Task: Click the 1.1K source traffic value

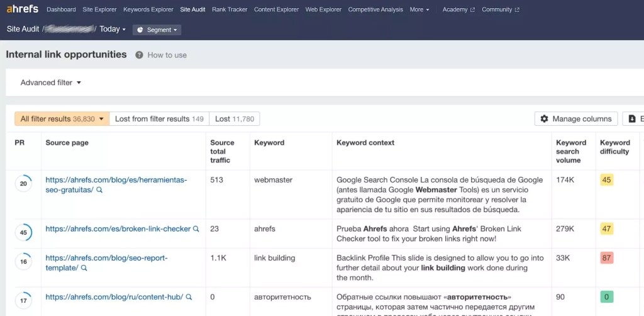Action: pos(218,258)
